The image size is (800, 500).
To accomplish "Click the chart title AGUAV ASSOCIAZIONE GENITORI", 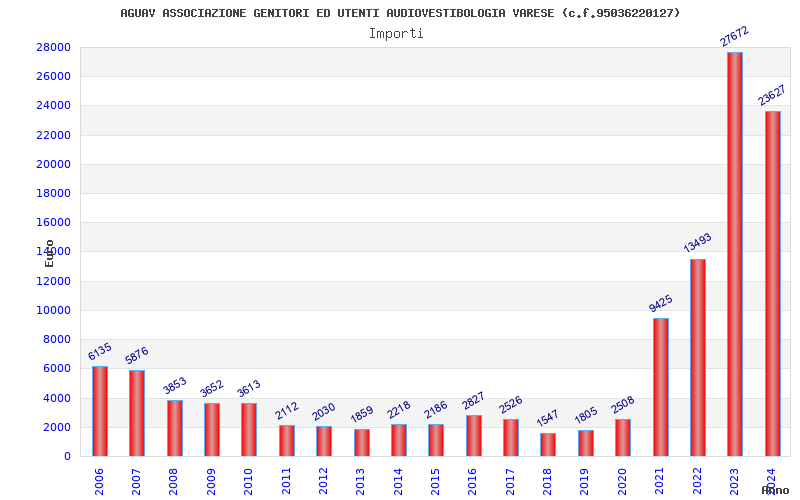I will tap(400, 13).
